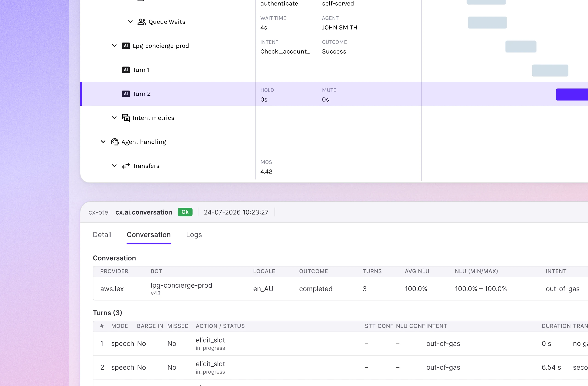Click the cx-otel service label
588x386 pixels.
99,212
